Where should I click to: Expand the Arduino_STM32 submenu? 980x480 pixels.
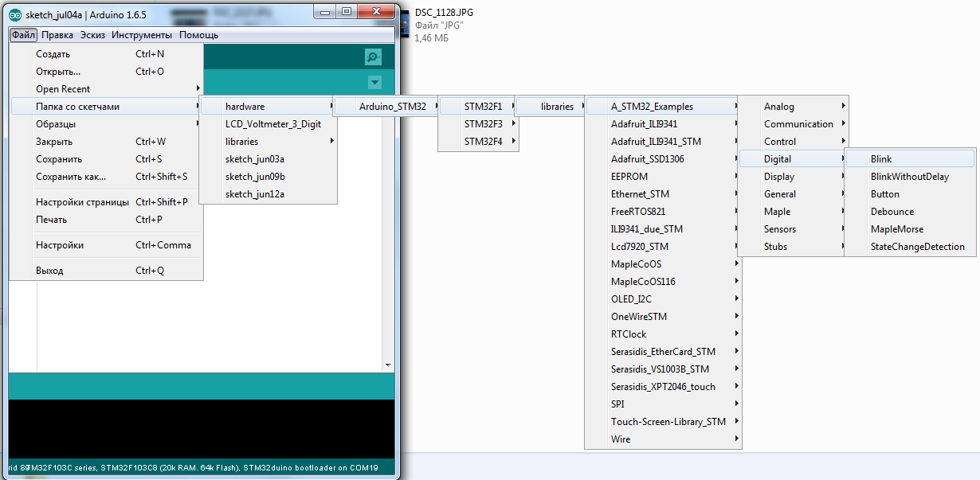click(x=387, y=107)
